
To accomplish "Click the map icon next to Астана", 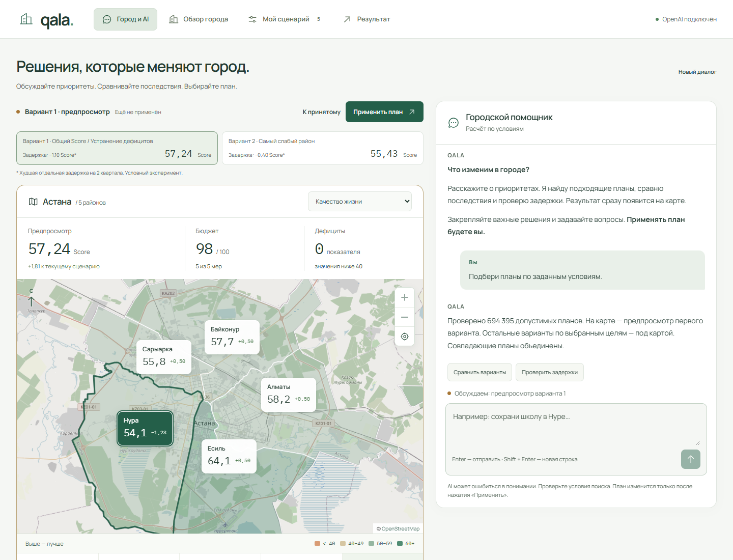I will pyautogui.click(x=33, y=202).
